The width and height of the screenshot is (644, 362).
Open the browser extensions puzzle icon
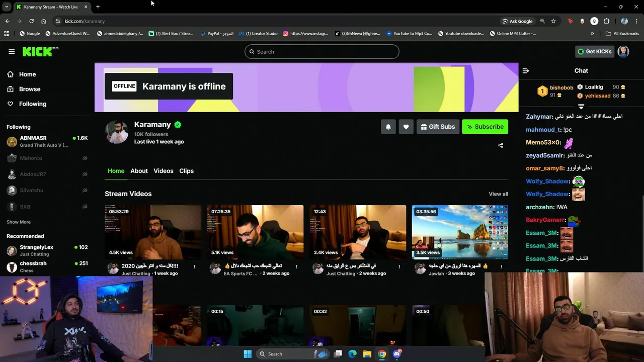click(x=606, y=21)
